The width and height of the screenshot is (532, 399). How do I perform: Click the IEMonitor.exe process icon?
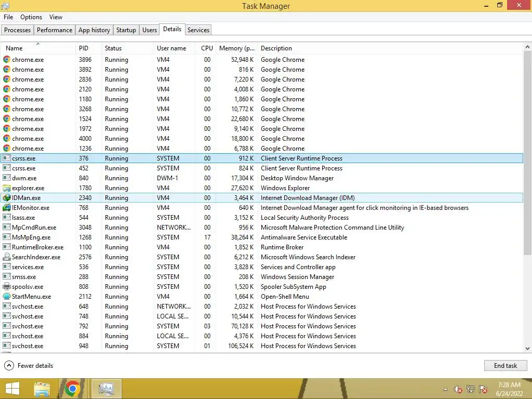[x=6, y=207]
